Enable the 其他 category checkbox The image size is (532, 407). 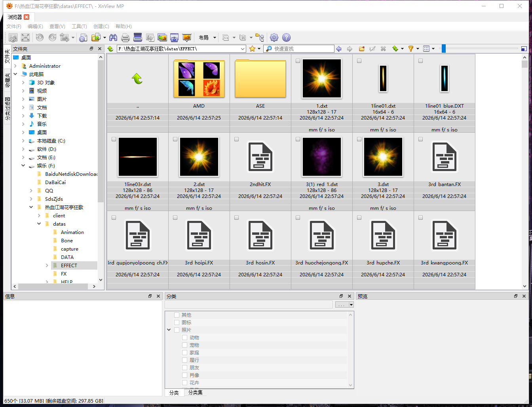(x=177, y=315)
